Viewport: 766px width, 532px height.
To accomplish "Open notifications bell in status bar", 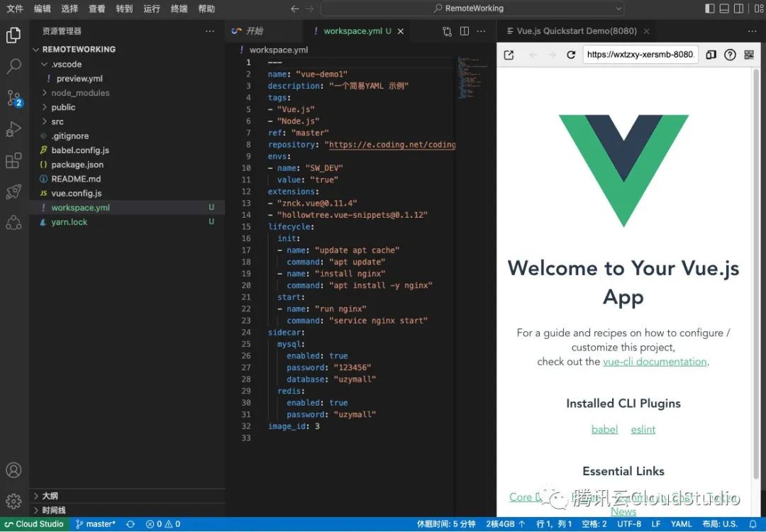I will click(753, 524).
